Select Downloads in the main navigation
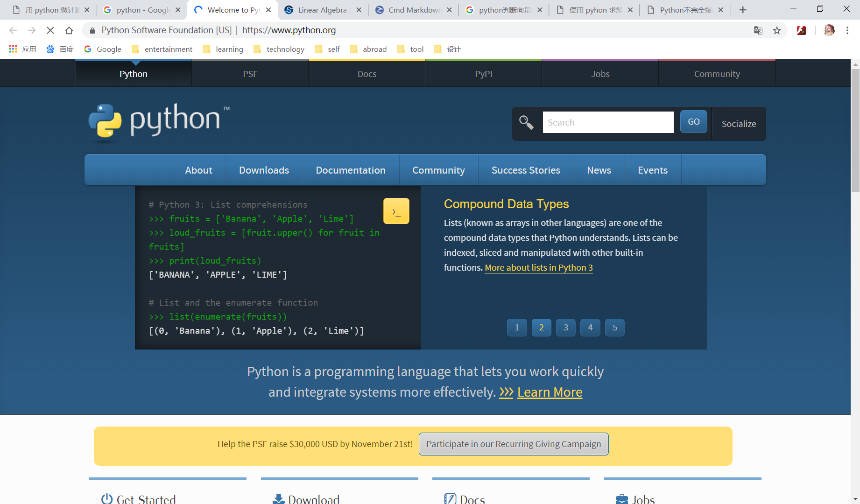Screen dimensions: 860x504 coord(264,170)
